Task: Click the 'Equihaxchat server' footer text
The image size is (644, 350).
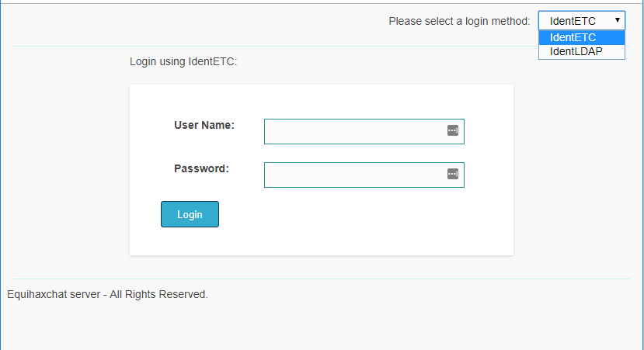Action: 54,294
